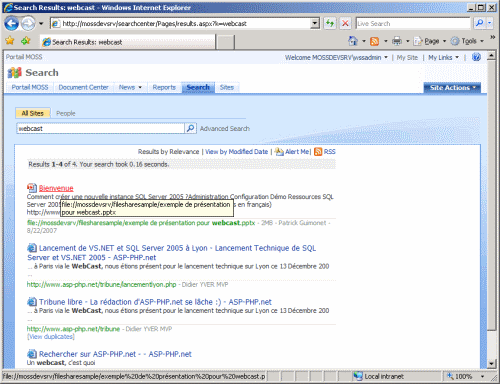The image size is (500, 384).
Task: Click the search magnifier go button
Action: click(190, 128)
